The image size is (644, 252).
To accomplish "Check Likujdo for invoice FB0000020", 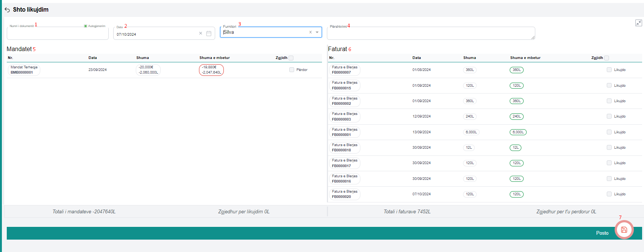I will [x=609, y=194].
